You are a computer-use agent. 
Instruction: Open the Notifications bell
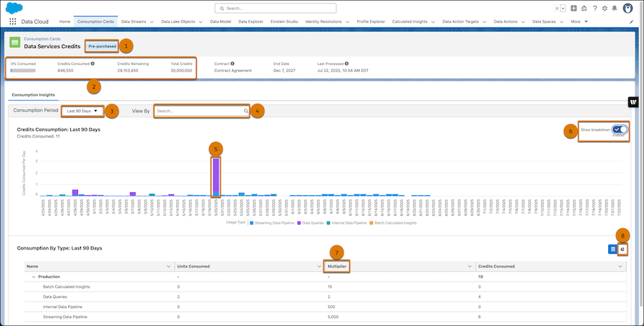[x=615, y=8]
